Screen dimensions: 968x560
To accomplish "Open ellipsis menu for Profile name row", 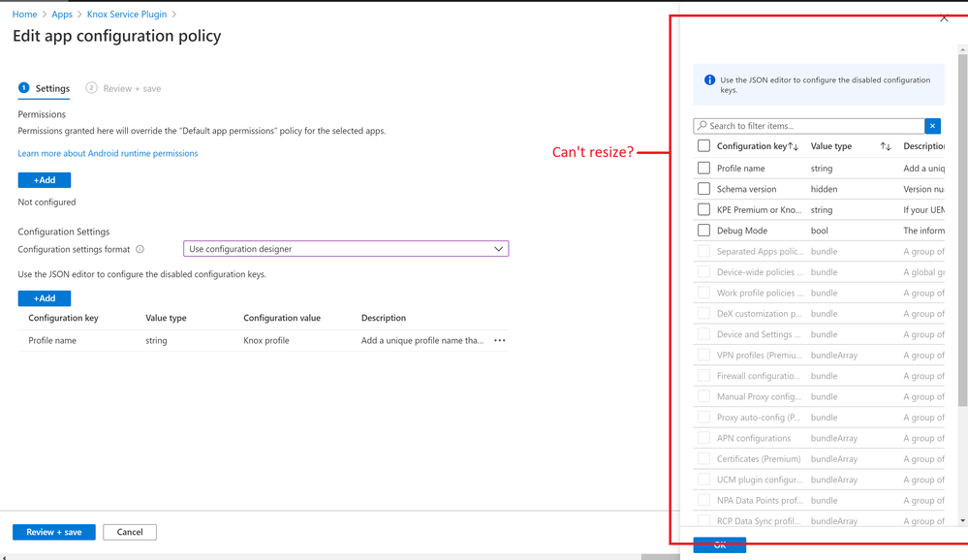I will click(499, 340).
